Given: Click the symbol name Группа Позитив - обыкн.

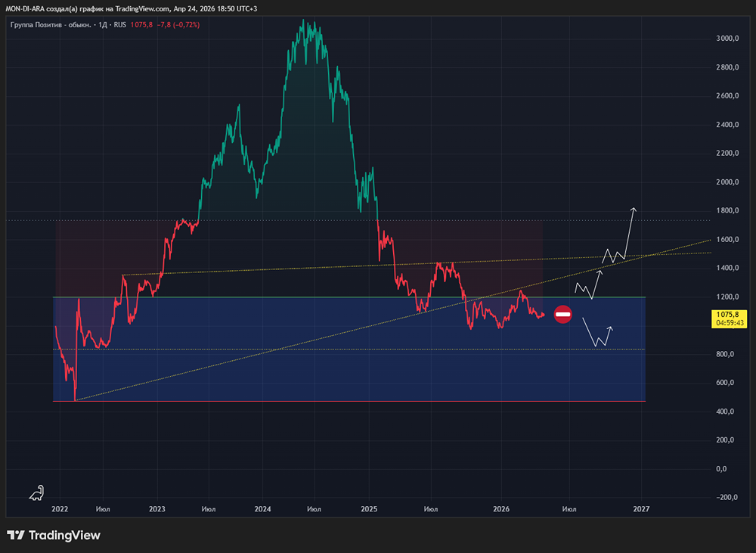Looking at the screenshot, I should tap(51, 25).
